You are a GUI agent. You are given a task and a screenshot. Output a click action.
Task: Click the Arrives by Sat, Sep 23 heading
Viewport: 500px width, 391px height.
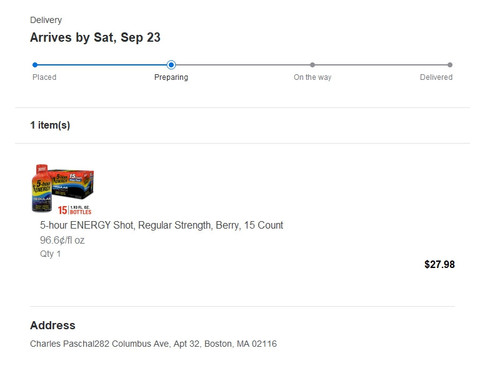coord(95,38)
